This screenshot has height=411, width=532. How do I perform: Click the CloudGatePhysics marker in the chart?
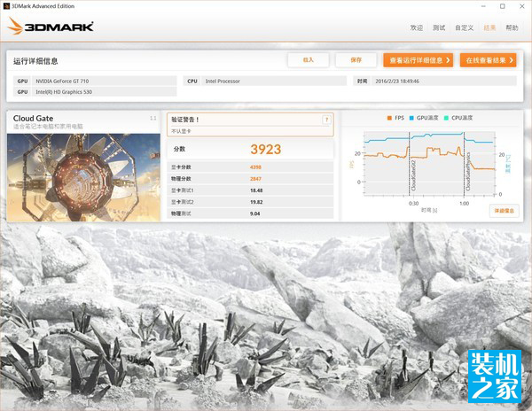click(x=468, y=171)
